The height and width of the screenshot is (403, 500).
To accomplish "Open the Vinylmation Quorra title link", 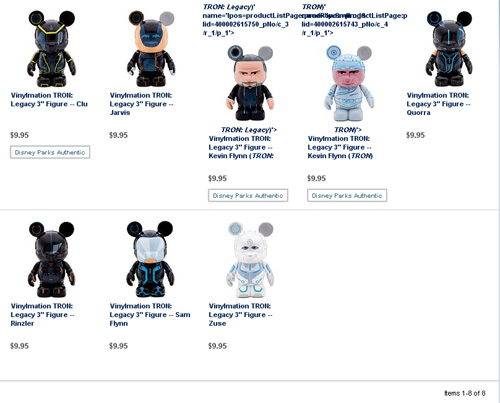I will 439,104.
